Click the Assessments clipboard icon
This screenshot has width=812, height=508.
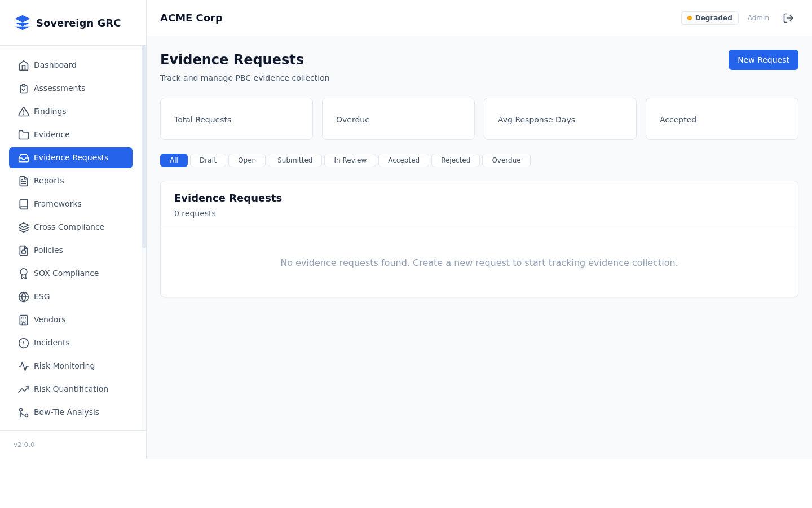[x=24, y=88]
